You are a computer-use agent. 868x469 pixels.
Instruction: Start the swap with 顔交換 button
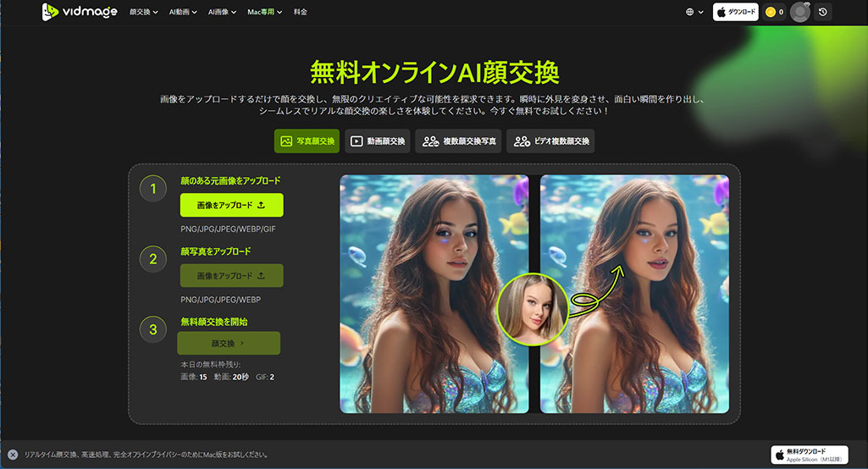point(228,343)
